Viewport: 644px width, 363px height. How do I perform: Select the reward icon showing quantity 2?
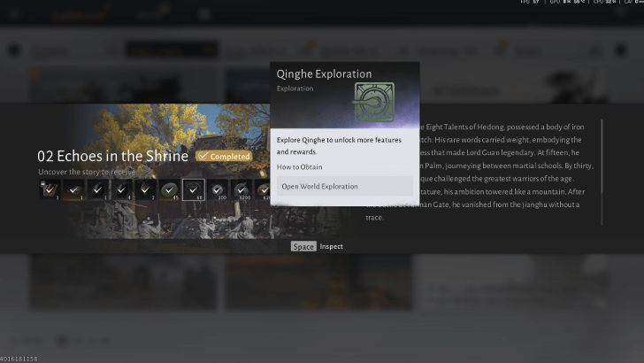click(x=146, y=189)
